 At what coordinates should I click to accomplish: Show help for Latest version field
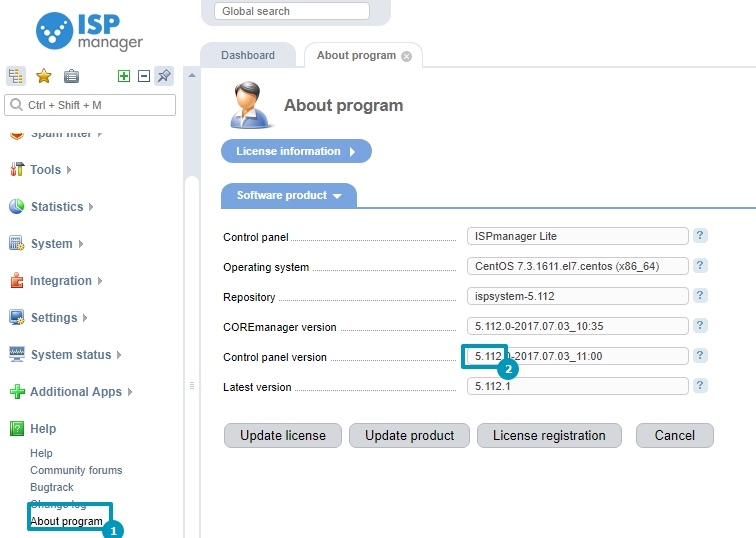point(700,386)
